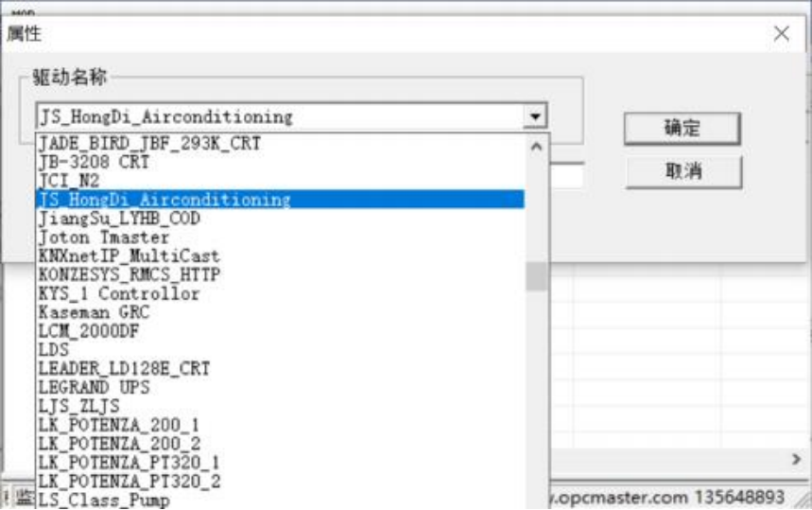Viewport: 812px width, 510px height.
Task: Click the dropdown list scrollbar thumb
Action: (x=537, y=276)
